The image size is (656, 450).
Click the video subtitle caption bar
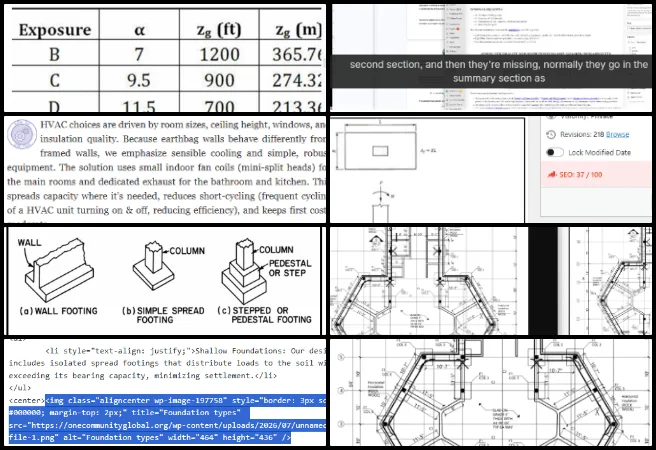492,71
